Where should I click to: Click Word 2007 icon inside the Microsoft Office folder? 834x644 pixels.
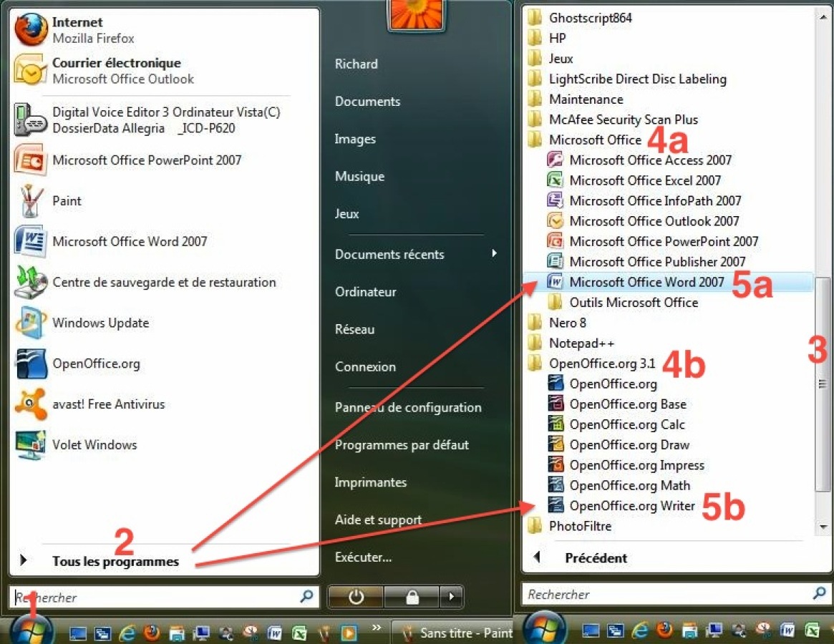pos(555,281)
